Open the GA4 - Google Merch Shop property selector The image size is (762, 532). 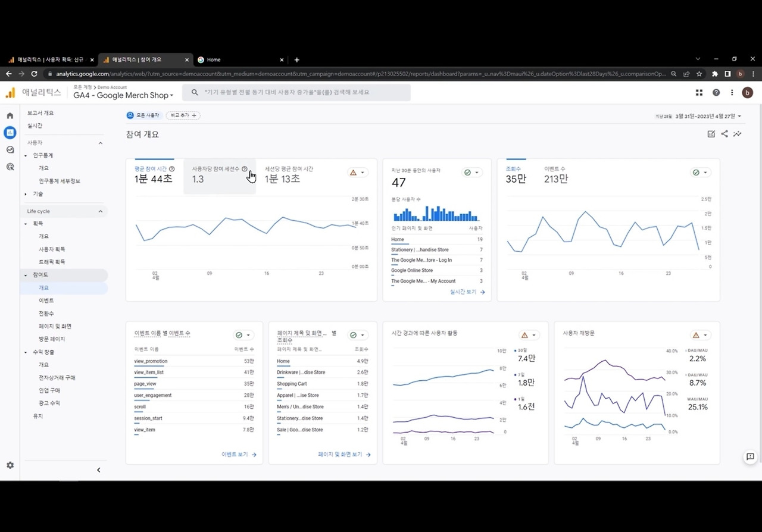pos(123,95)
